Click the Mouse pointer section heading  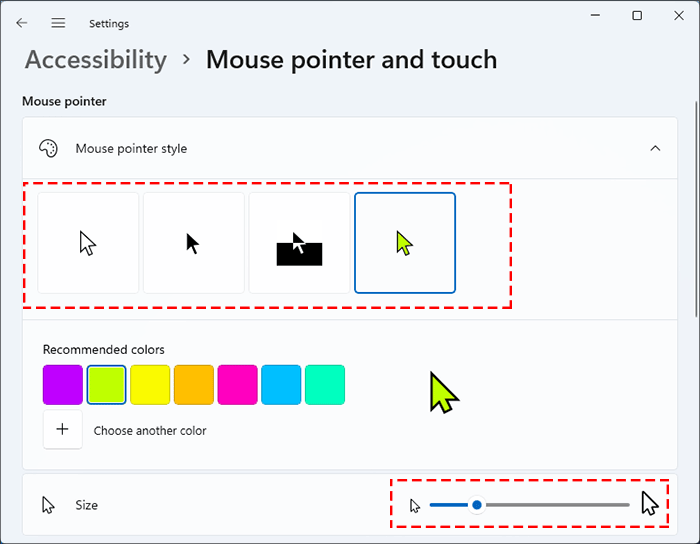tap(64, 101)
